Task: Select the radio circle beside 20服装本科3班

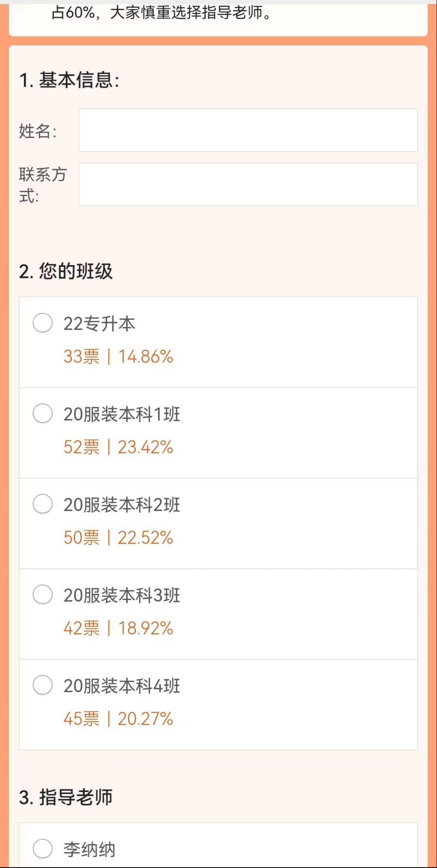Action: 43,594
